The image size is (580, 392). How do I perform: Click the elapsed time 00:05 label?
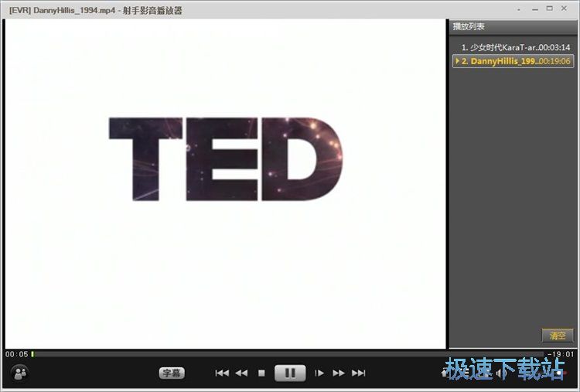click(x=17, y=354)
